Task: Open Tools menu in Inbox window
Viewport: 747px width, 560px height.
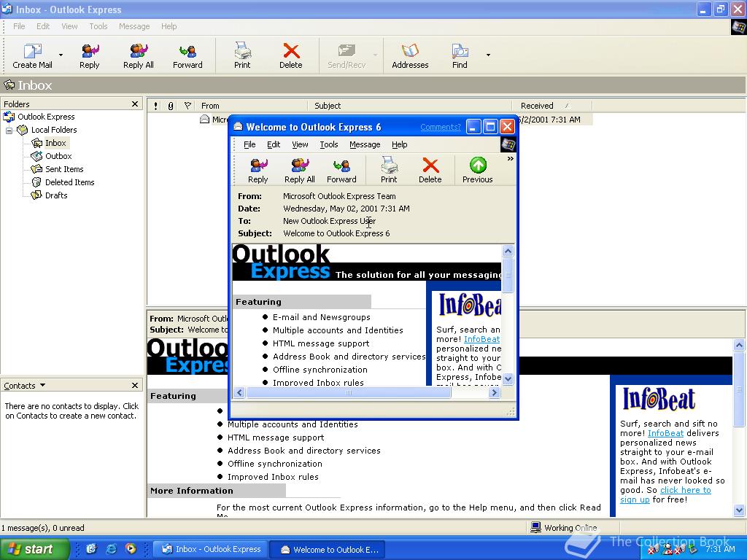Action: (98, 26)
